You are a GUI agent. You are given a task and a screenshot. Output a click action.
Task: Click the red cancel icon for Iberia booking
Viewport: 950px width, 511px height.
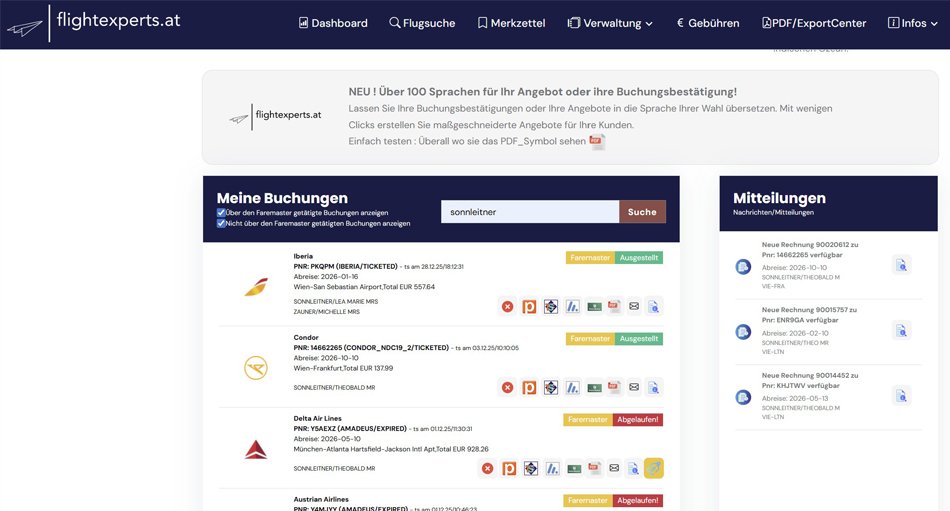click(508, 306)
